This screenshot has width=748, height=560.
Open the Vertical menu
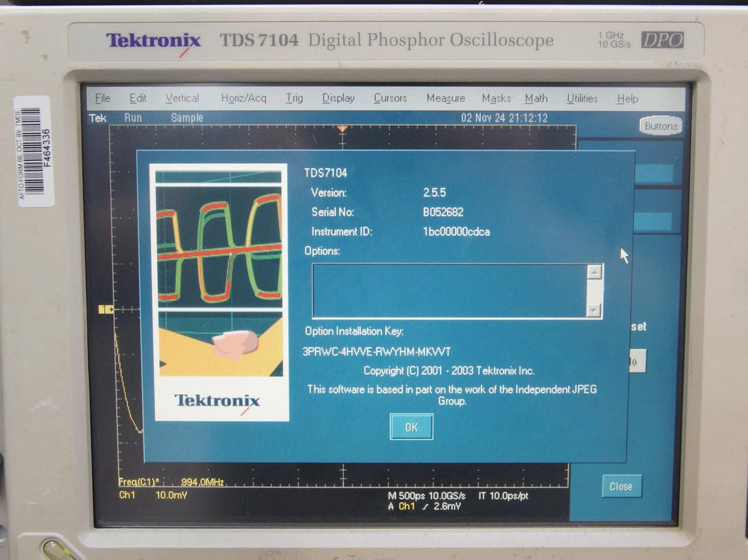pos(183,98)
